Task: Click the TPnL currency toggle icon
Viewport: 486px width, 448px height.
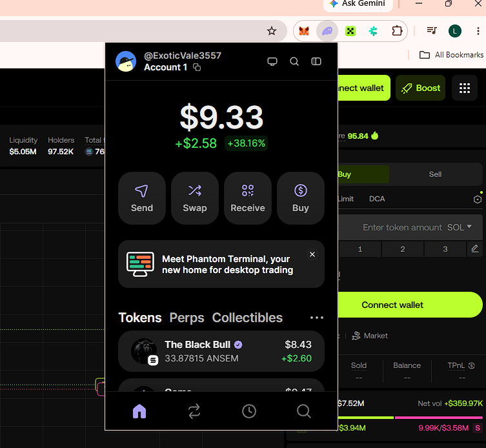Action: pyautogui.click(x=471, y=365)
